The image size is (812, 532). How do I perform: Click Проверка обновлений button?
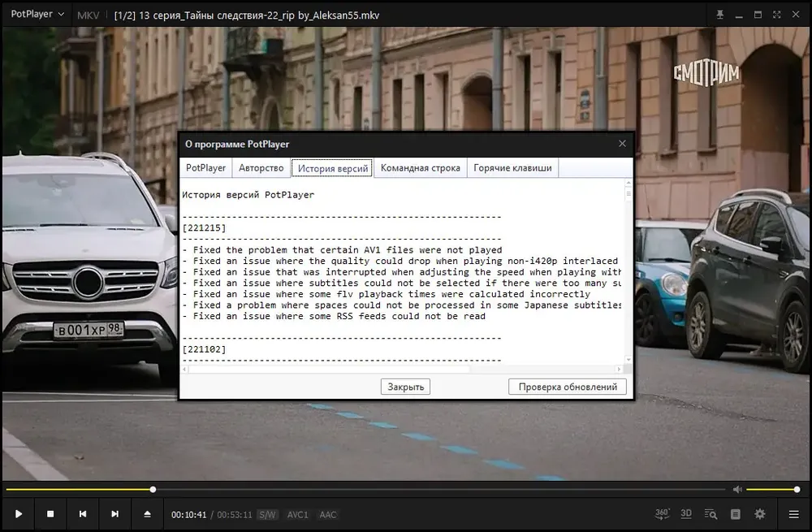click(x=568, y=387)
